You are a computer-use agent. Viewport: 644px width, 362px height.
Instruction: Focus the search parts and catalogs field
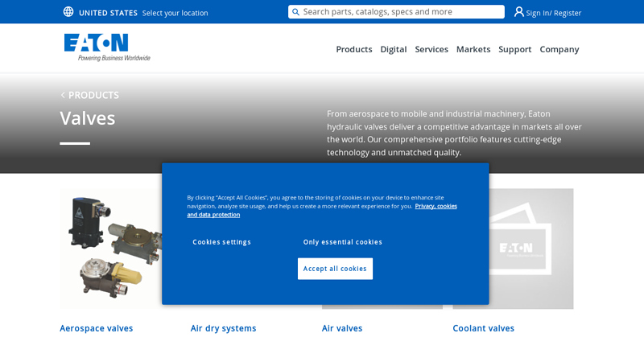tap(396, 12)
